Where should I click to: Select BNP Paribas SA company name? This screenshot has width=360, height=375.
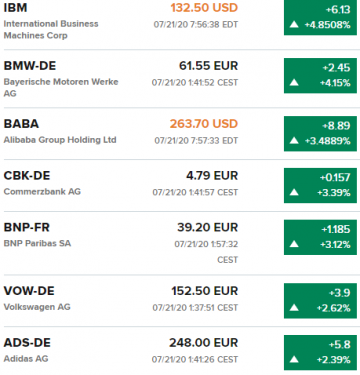[x=37, y=243]
